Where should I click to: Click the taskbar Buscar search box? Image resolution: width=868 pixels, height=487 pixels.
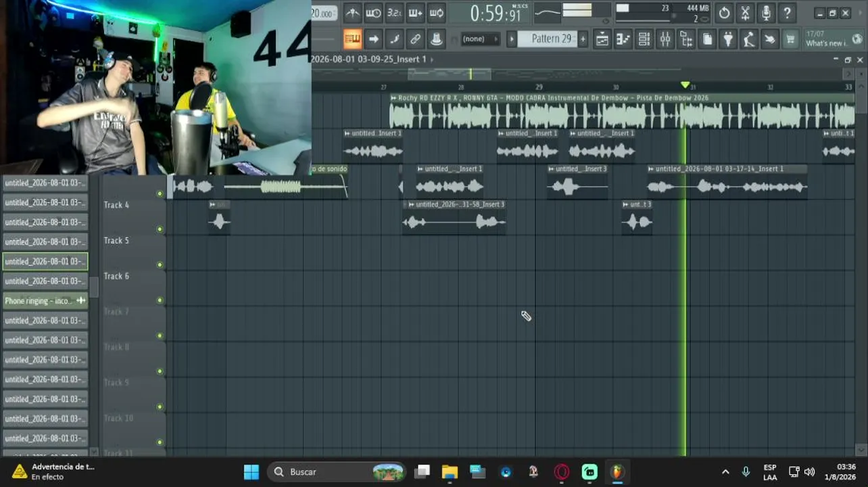(x=337, y=472)
